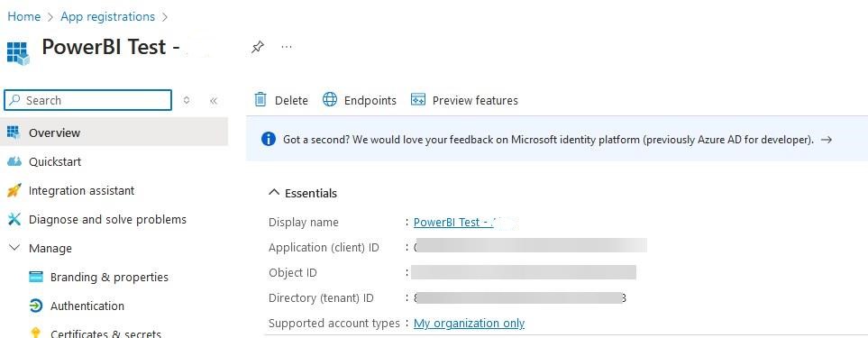This screenshot has width=868, height=338.
Task: Click the Object ID value
Action: tap(524, 272)
